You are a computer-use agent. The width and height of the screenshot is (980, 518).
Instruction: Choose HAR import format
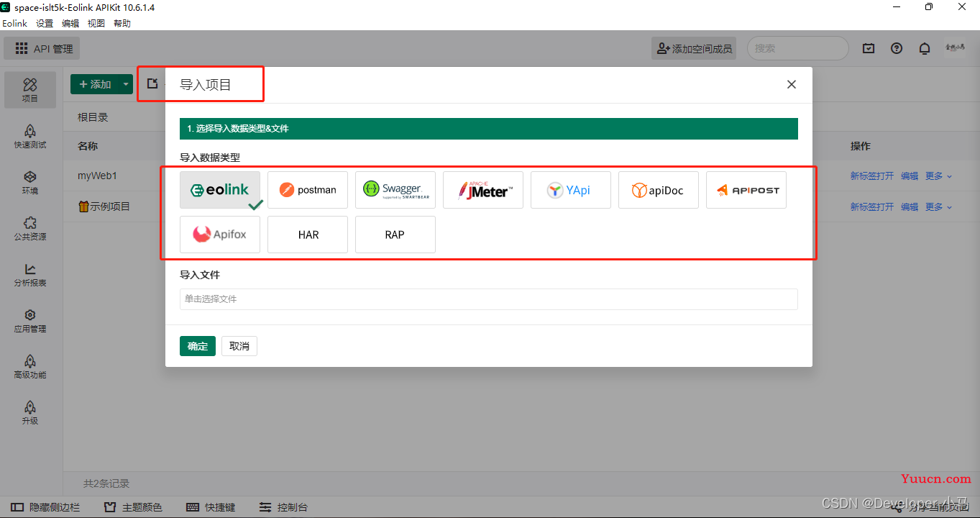[308, 235]
